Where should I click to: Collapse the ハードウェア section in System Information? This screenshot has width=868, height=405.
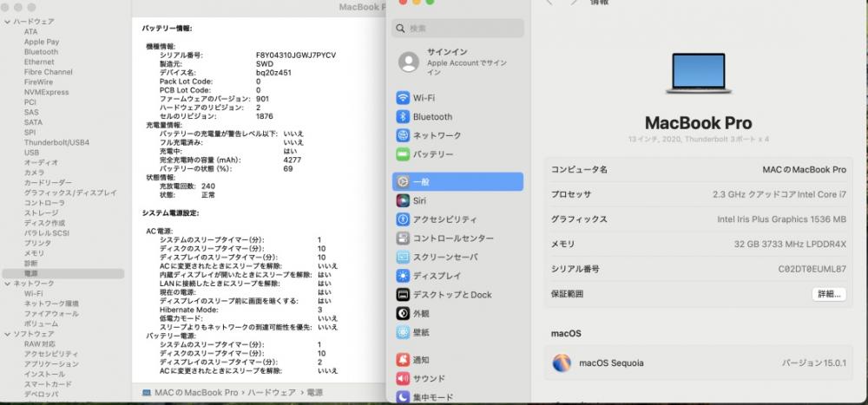click(x=7, y=22)
